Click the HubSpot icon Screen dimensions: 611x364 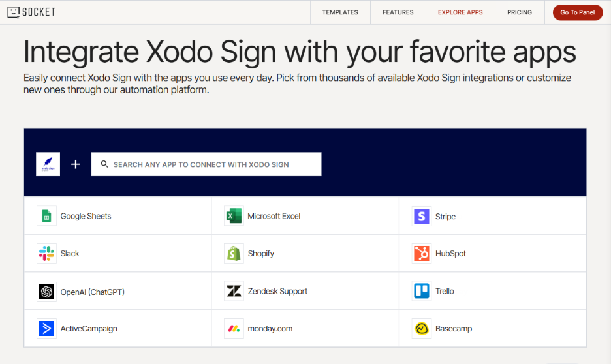pyautogui.click(x=421, y=254)
